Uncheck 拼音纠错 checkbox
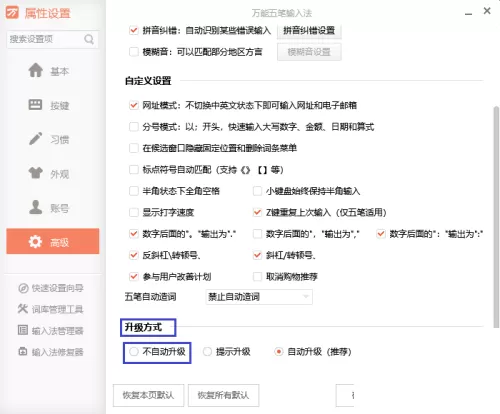 point(134,30)
